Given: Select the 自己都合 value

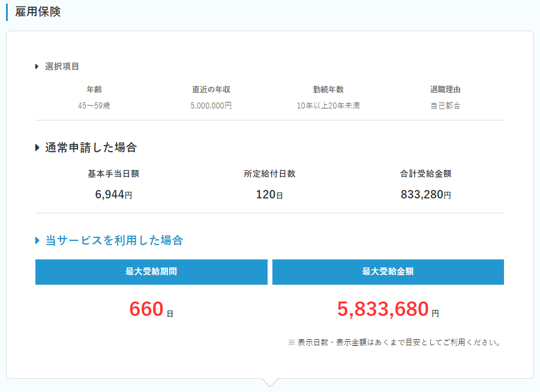Looking at the screenshot, I should click(445, 105).
